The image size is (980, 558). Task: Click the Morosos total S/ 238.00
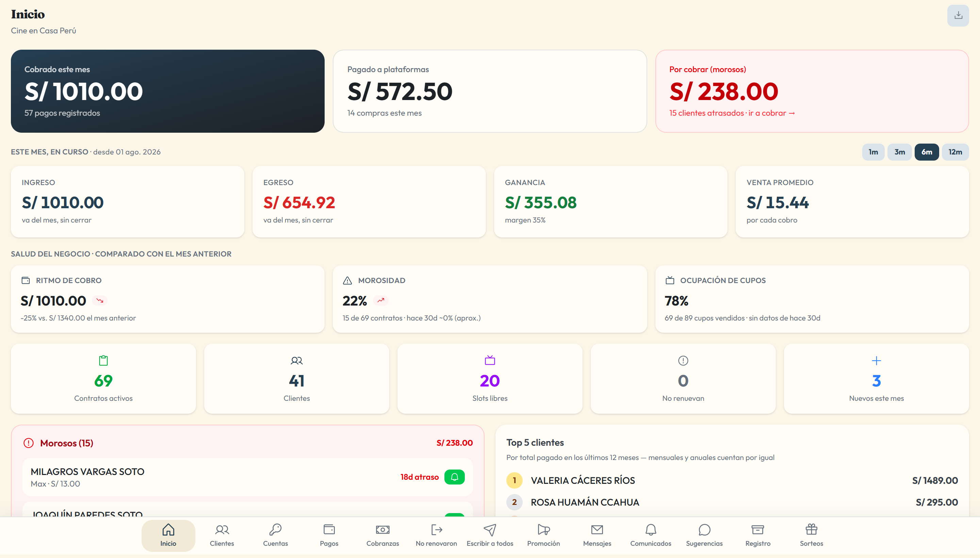tap(455, 443)
